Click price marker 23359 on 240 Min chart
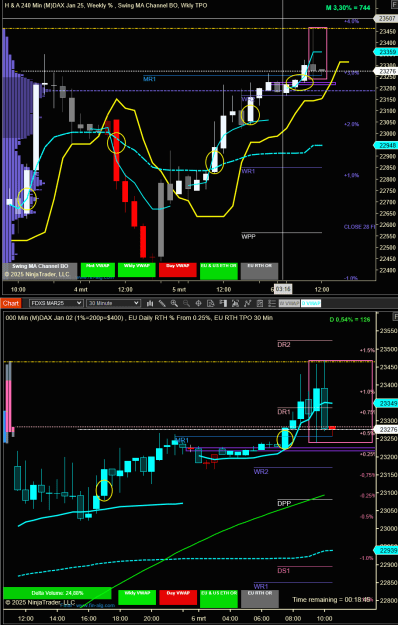 tap(385, 52)
